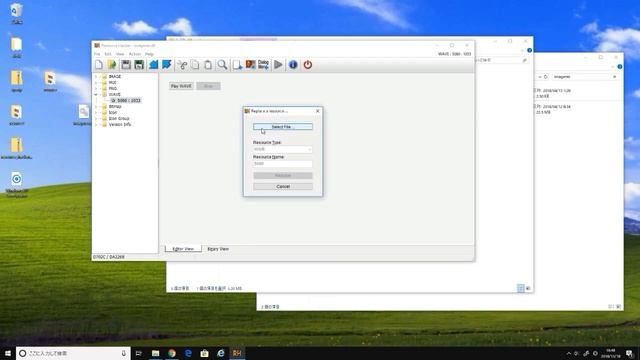Viewport: 640px width, 360px height.
Task: Click the Resource Name input field
Action: point(283,164)
